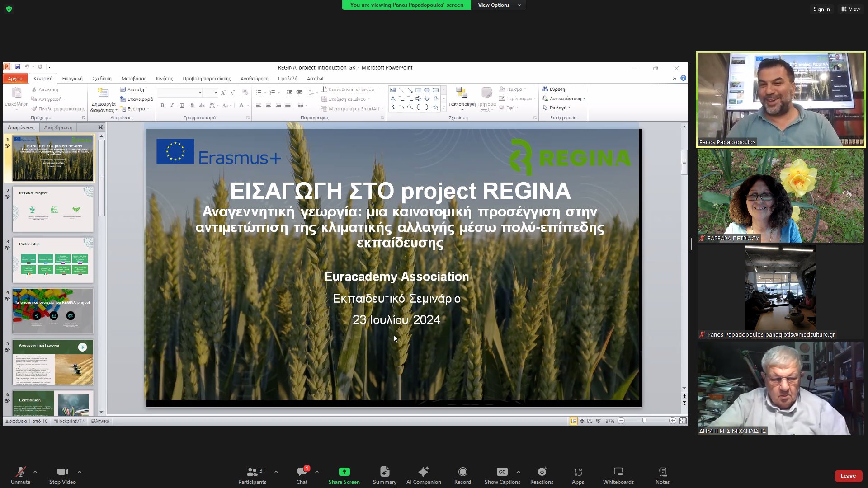The height and width of the screenshot is (488, 868).
Task: Click the clear formatting icon
Action: [x=245, y=93]
